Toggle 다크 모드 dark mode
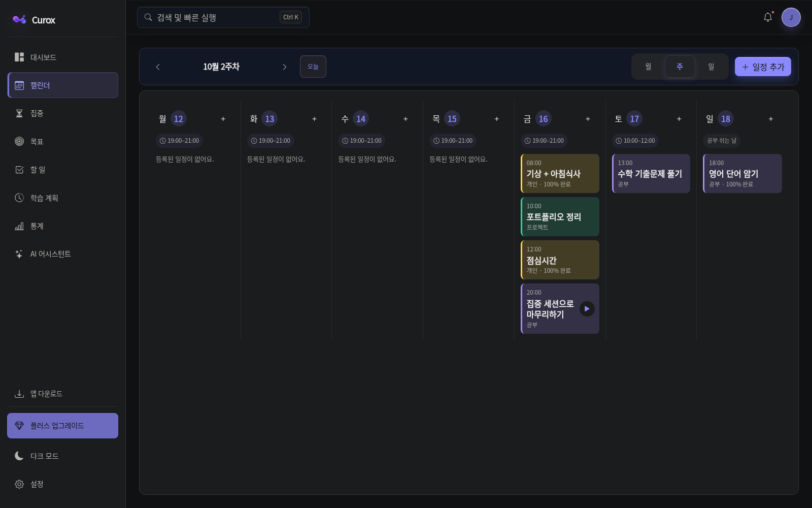This screenshot has height=508, width=812. pyautogui.click(x=62, y=456)
